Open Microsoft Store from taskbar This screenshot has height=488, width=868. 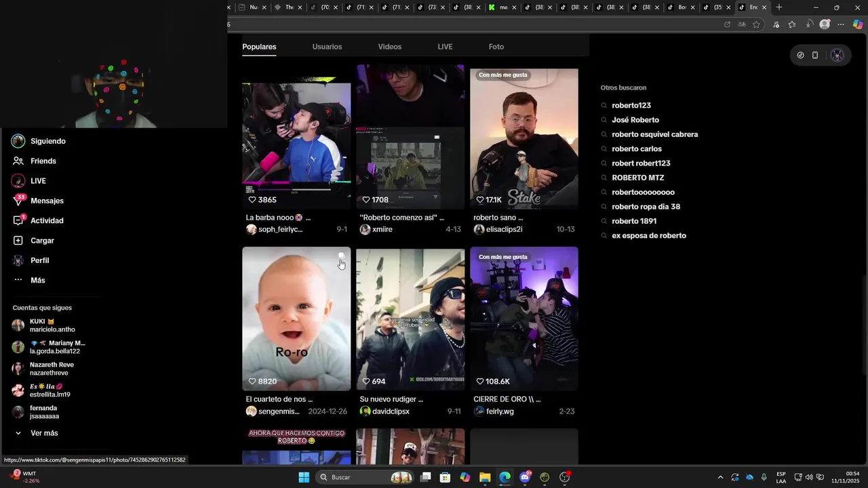pyautogui.click(x=445, y=477)
